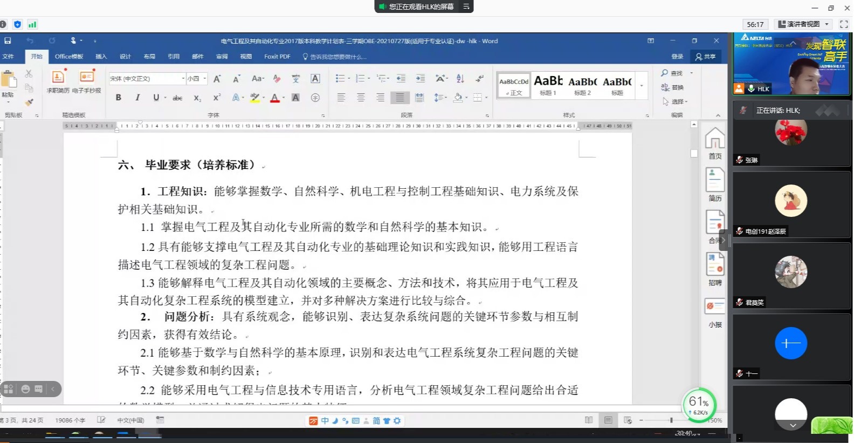The width and height of the screenshot is (868, 443).
Task: Toggle italic text formatting
Action: tap(137, 98)
